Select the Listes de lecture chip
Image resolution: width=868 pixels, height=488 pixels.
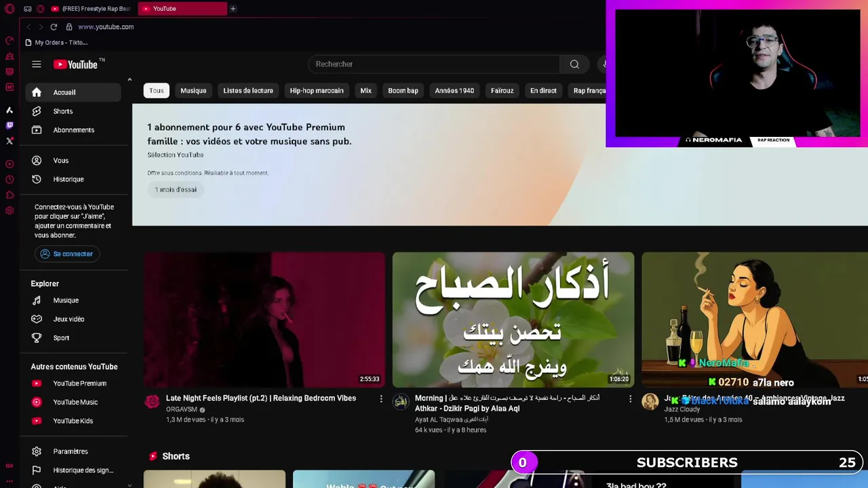[x=248, y=91]
